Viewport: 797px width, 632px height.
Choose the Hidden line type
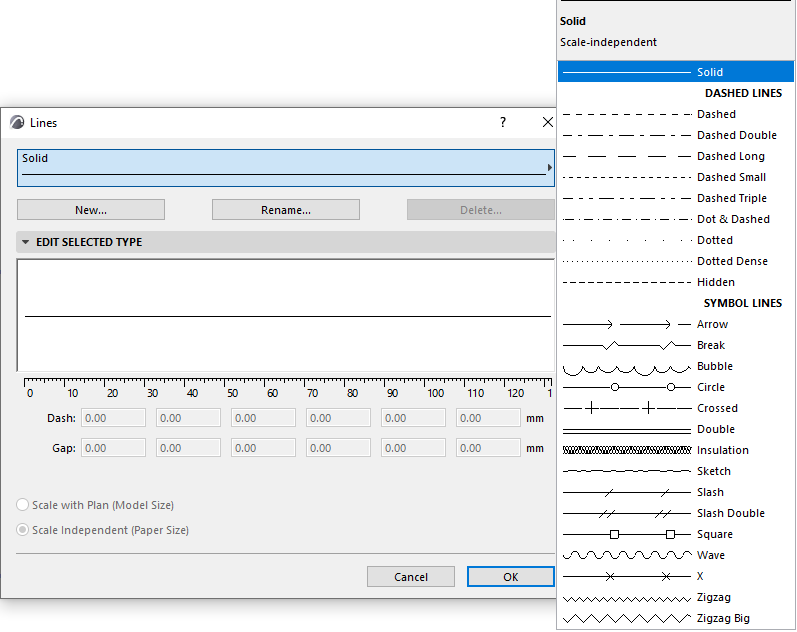tap(676, 282)
